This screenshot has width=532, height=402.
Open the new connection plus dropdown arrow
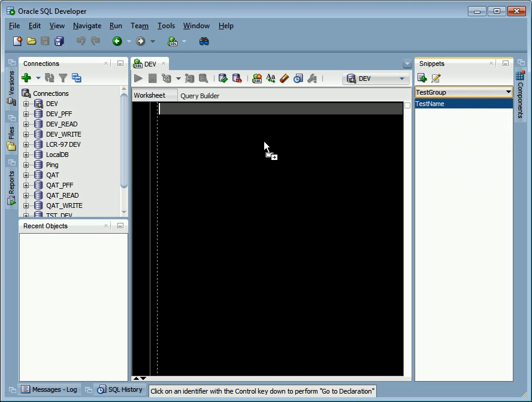coord(38,78)
